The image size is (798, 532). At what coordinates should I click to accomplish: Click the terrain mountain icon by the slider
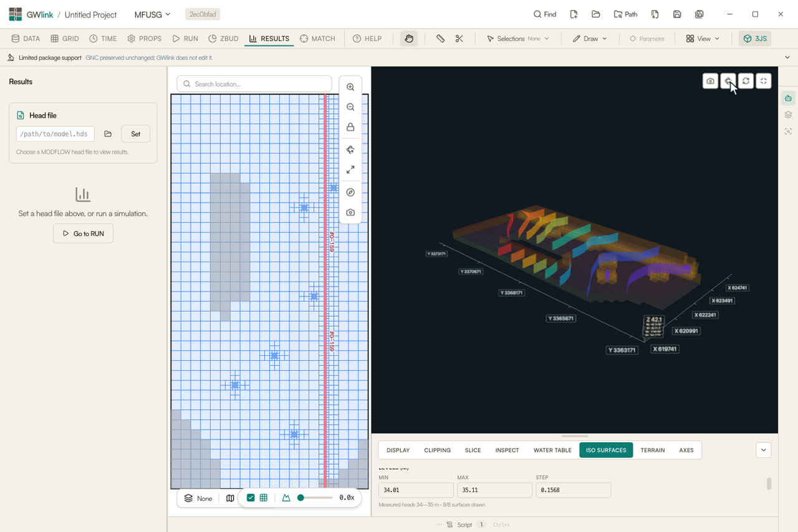pos(286,498)
